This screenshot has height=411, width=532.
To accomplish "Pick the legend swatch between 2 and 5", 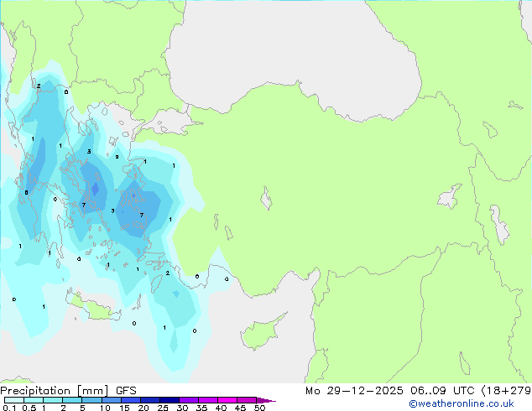I will point(72,400).
